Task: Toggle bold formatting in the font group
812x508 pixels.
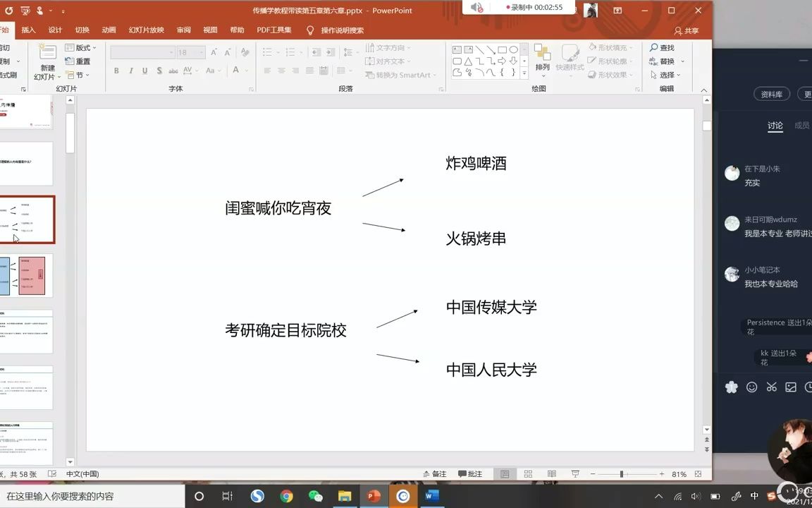Action: click(116, 71)
